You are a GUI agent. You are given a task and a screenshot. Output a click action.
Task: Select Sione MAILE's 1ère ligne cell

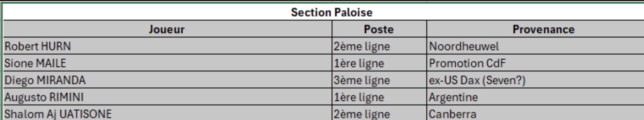click(x=379, y=63)
